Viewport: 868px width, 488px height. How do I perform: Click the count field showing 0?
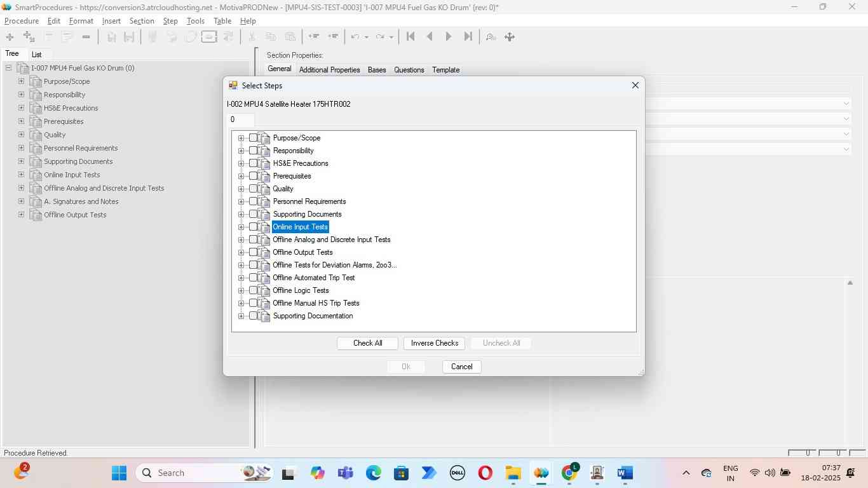tap(241, 119)
